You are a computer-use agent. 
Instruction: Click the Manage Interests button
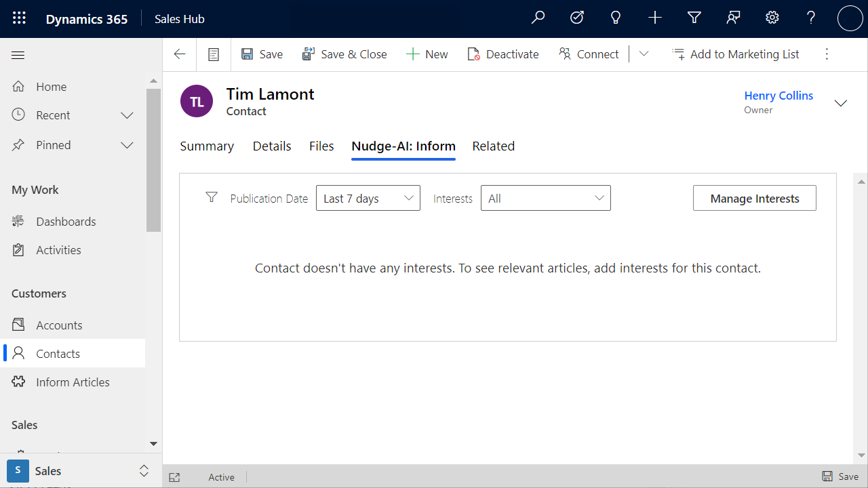coord(755,198)
